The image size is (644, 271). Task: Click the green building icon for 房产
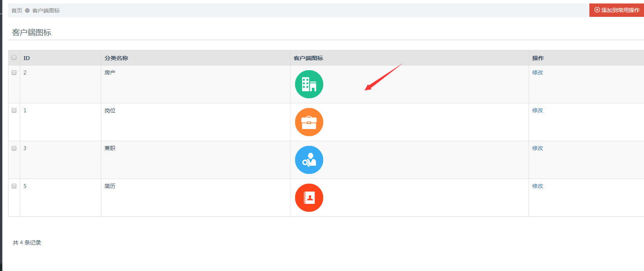[x=309, y=84]
